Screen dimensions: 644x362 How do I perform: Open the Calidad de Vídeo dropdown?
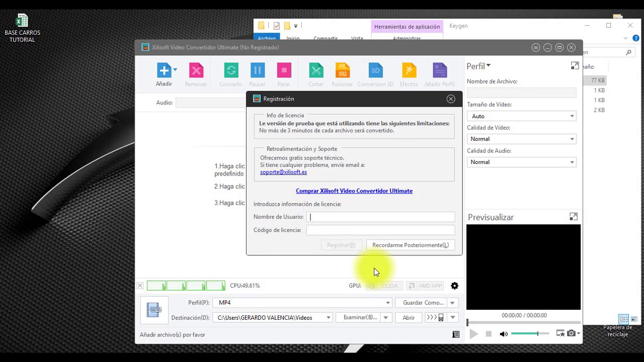point(521,139)
